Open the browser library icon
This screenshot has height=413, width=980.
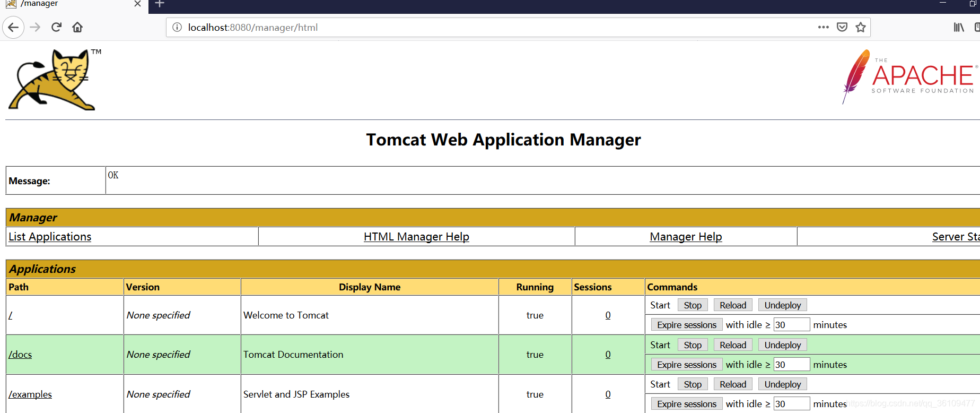958,27
